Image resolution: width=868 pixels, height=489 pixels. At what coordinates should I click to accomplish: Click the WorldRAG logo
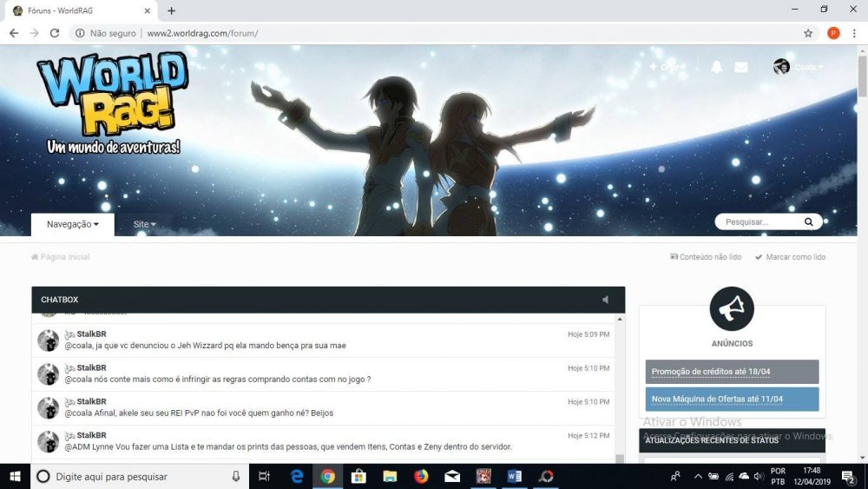(x=112, y=102)
